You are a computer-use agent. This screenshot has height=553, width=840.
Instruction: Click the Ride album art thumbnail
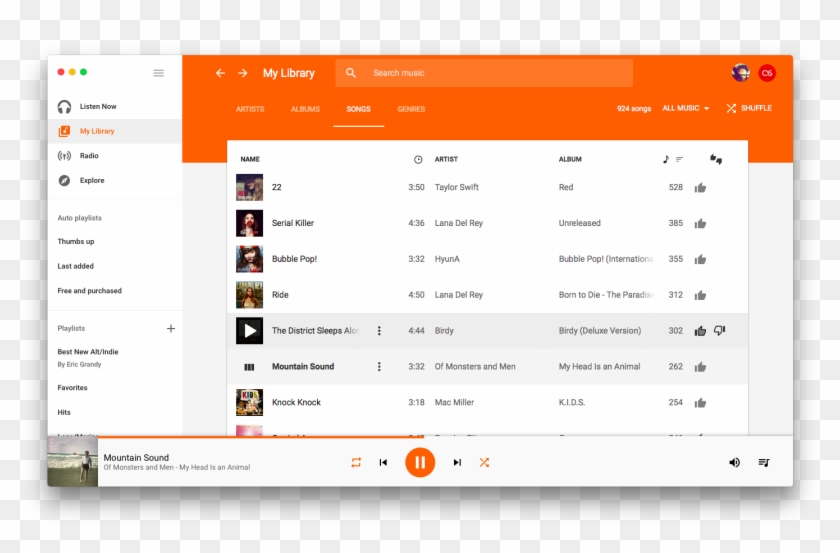point(250,295)
